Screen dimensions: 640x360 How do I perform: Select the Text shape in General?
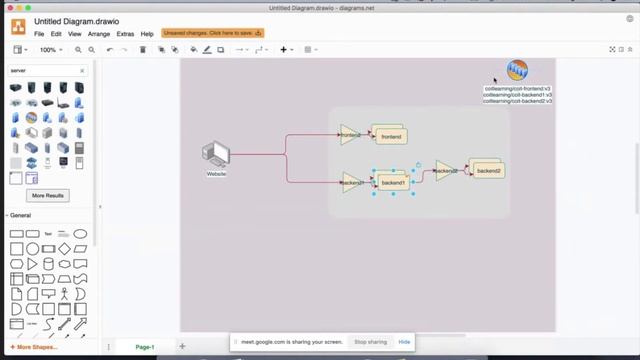coord(48,234)
